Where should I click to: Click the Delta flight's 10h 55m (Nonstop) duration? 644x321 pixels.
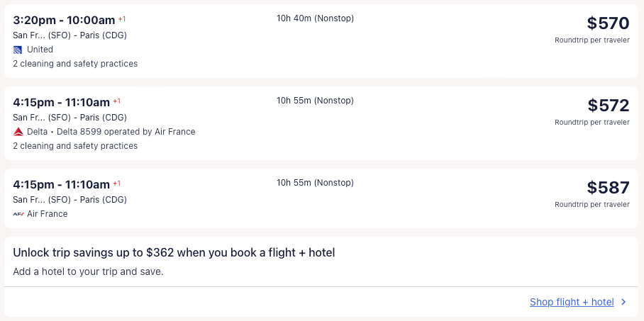(x=315, y=101)
